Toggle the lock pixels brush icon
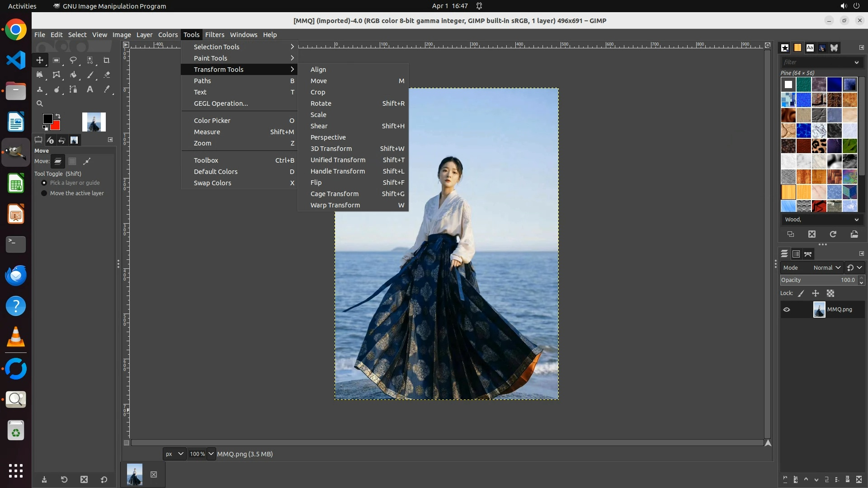The height and width of the screenshot is (488, 868). 801,294
